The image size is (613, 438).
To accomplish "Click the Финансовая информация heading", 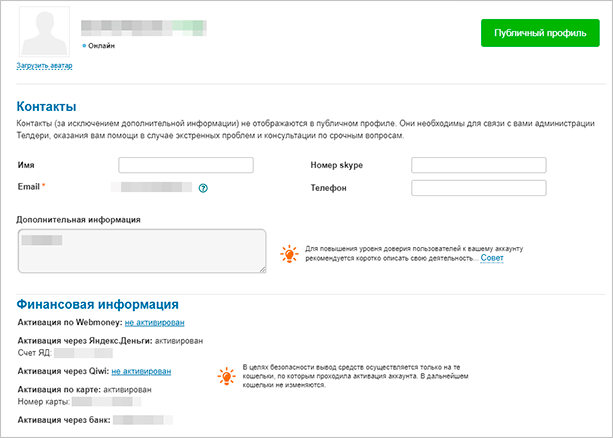I will 98,304.
